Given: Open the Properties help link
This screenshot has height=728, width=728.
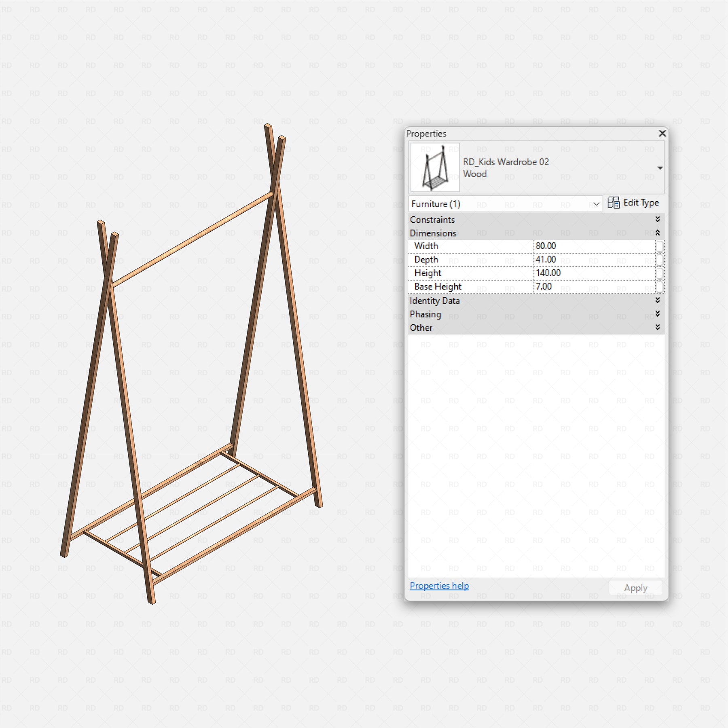Looking at the screenshot, I should tap(439, 586).
